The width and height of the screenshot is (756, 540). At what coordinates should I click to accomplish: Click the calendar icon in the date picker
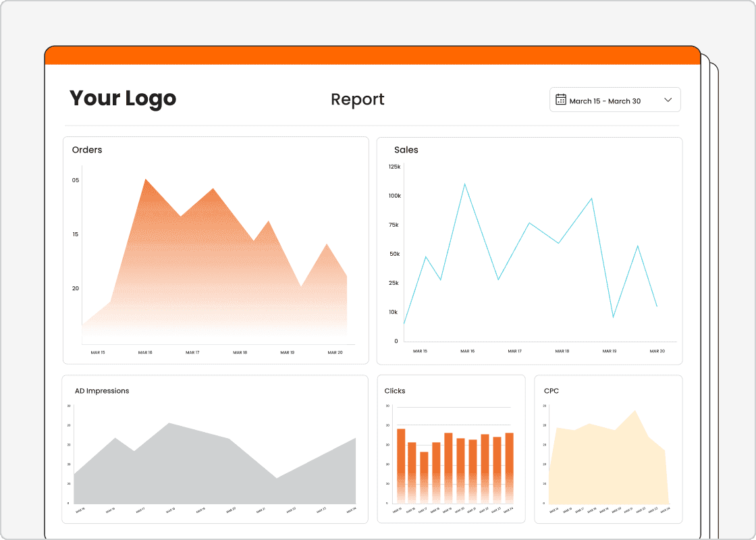560,99
